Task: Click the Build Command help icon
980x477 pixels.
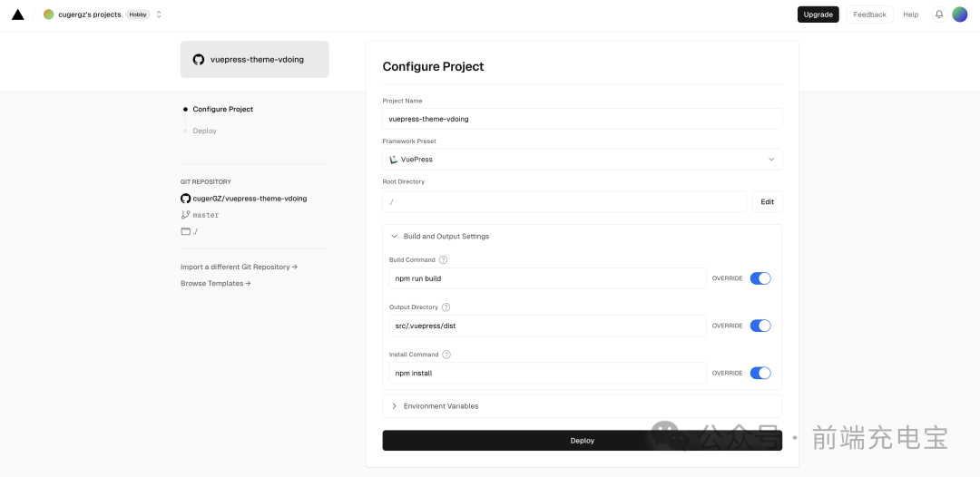Action: pos(443,259)
